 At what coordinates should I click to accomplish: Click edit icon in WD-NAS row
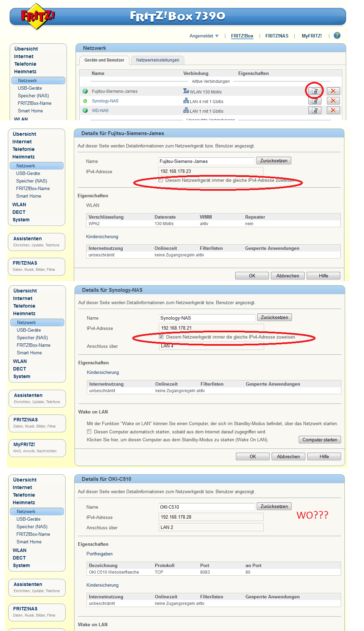(315, 110)
